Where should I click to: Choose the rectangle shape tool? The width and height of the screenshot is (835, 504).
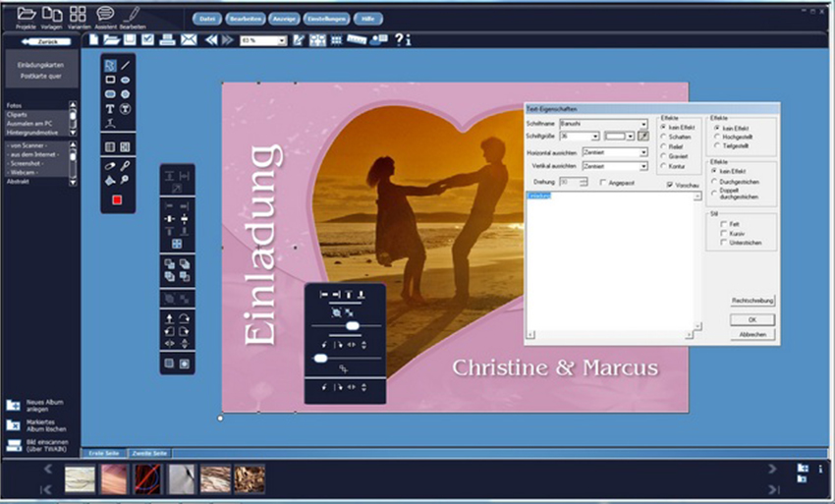click(110, 80)
